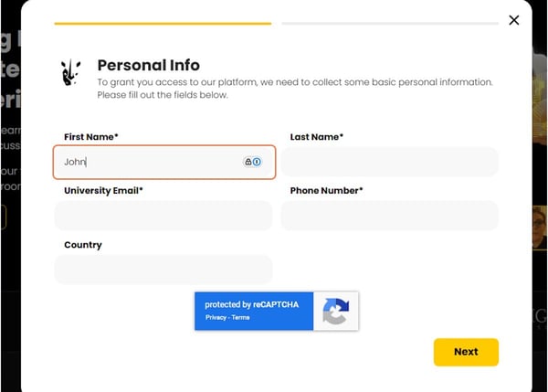Click the First Name* label
548x392 pixels.
[91, 137]
